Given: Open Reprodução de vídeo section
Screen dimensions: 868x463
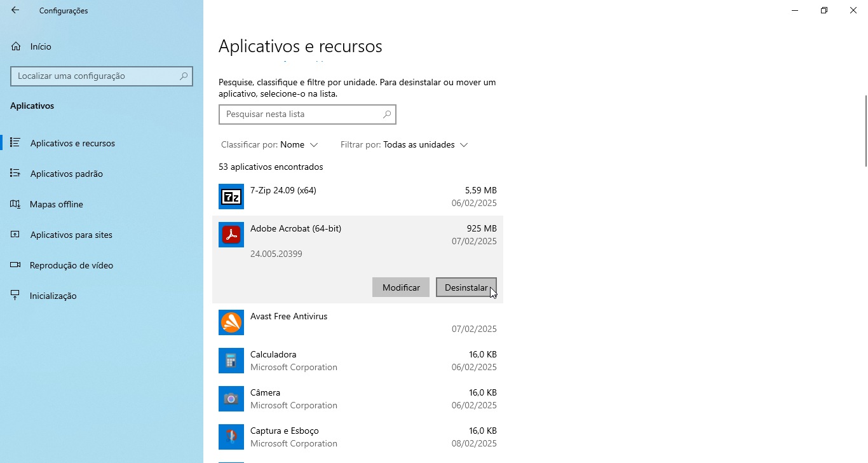Looking at the screenshot, I should [x=102, y=265].
